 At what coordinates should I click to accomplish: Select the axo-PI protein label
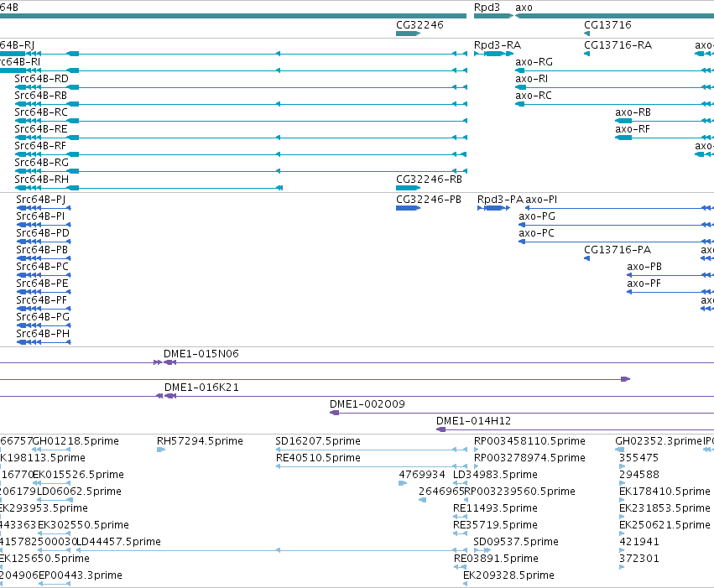[x=541, y=200]
